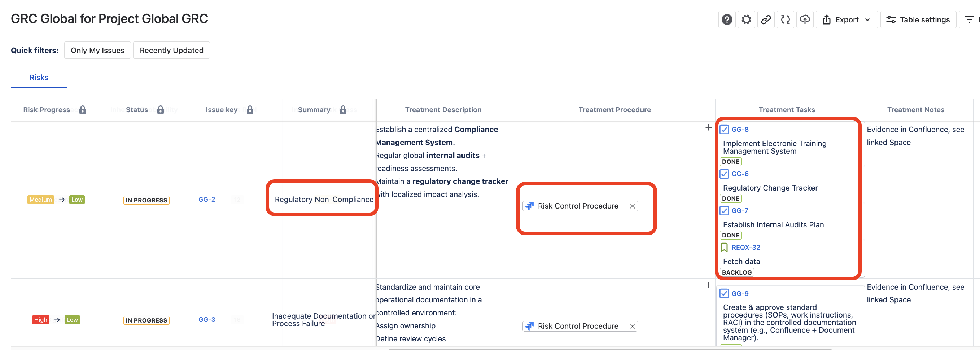The width and height of the screenshot is (980, 350).
Task: Apply the Only My Issues quick filter
Action: [97, 51]
